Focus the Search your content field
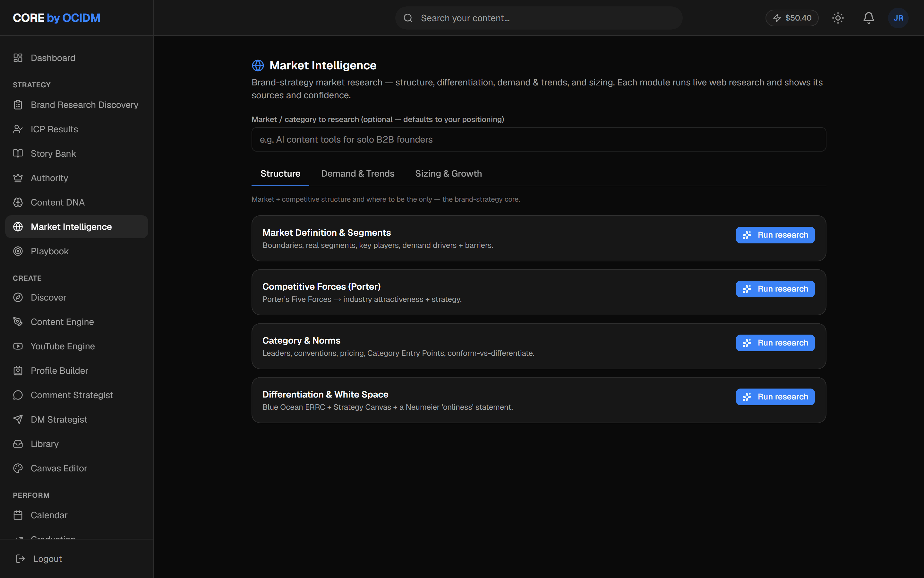This screenshot has width=924, height=578. [539, 18]
